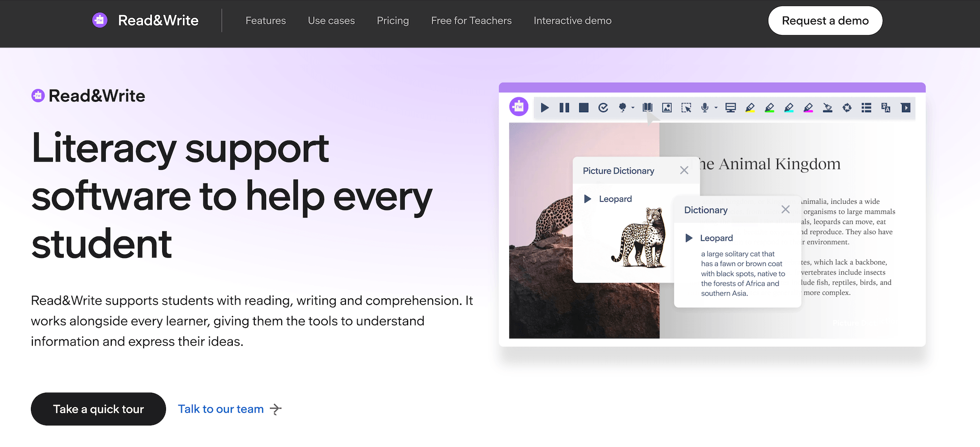Play Leopard audio in Picture Dictionary
This screenshot has height=447, width=980.
coord(588,199)
